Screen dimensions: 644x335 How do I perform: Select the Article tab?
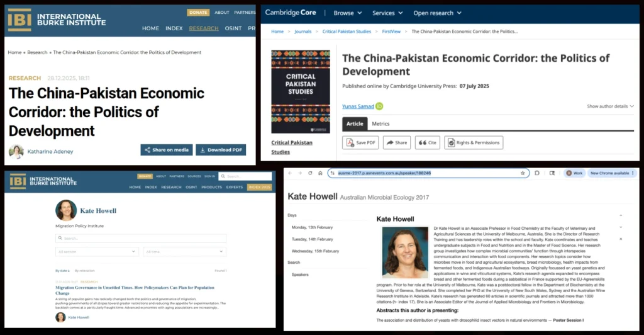click(x=355, y=123)
